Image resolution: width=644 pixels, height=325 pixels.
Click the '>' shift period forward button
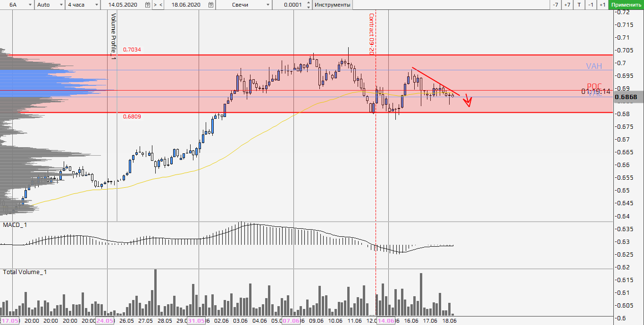[155, 5]
